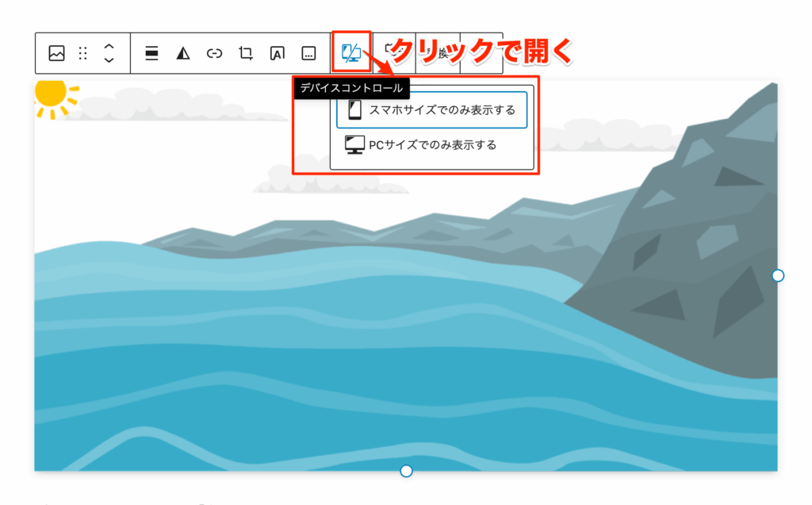Click the 置換 replace button

pyautogui.click(x=439, y=53)
